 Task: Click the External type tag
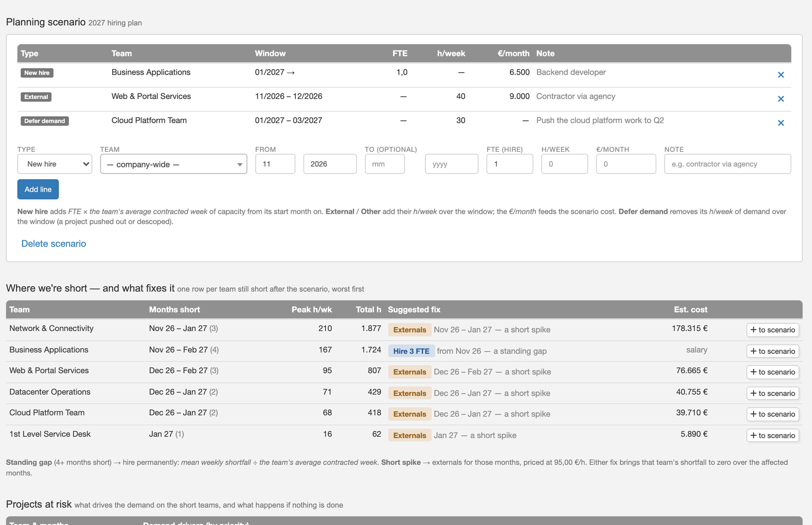[36, 97]
